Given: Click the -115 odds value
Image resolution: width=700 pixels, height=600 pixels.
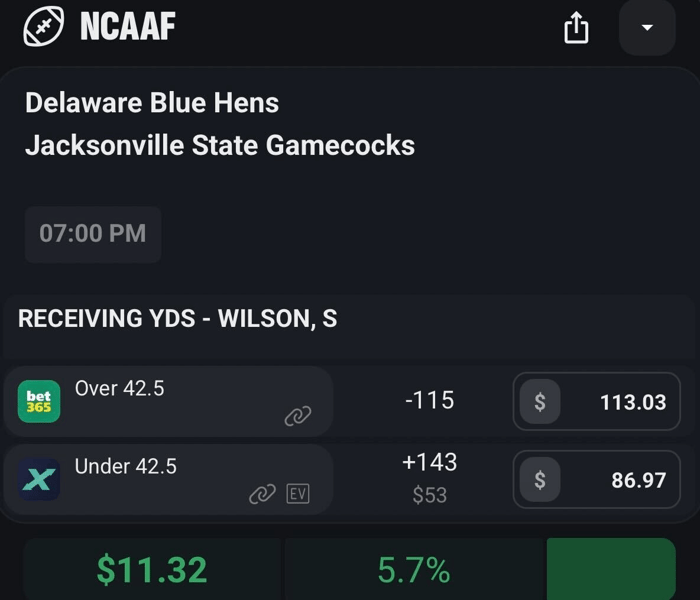Looking at the screenshot, I should coord(429,400).
